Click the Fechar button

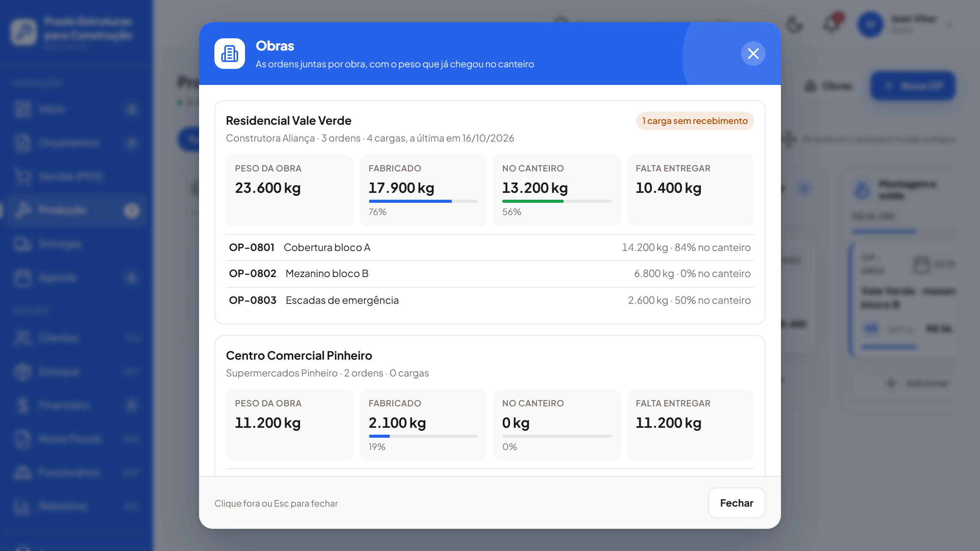tap(737, 503)
